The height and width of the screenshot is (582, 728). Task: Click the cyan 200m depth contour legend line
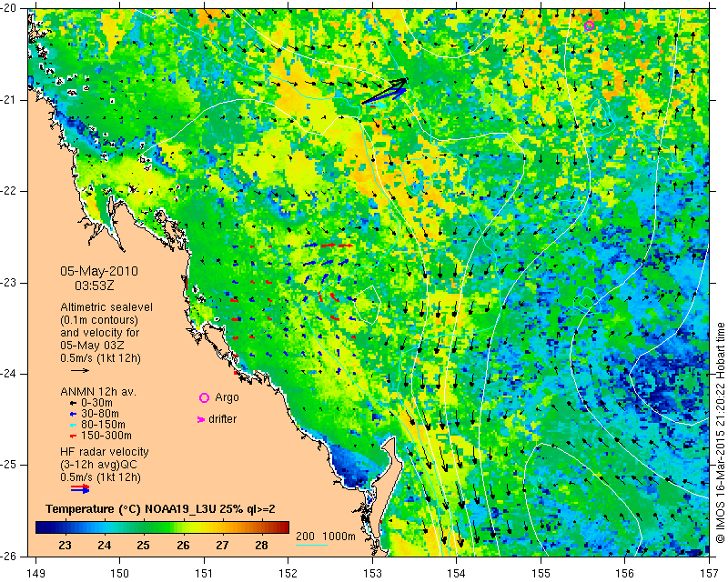(311, 545)
